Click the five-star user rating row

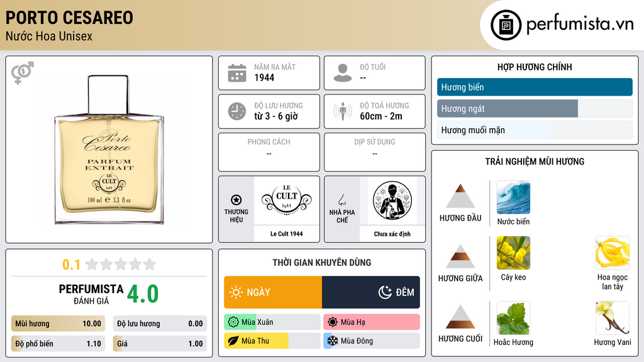pos(121,264)
